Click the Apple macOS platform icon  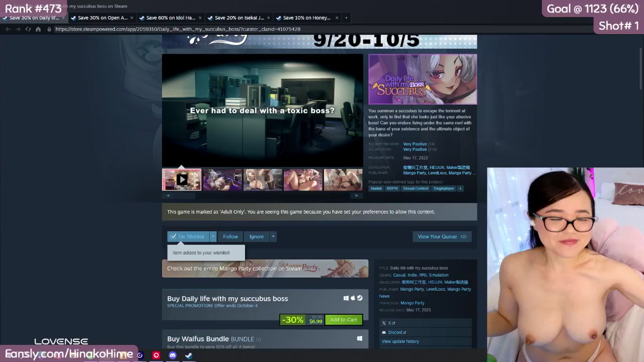(353, 298)
